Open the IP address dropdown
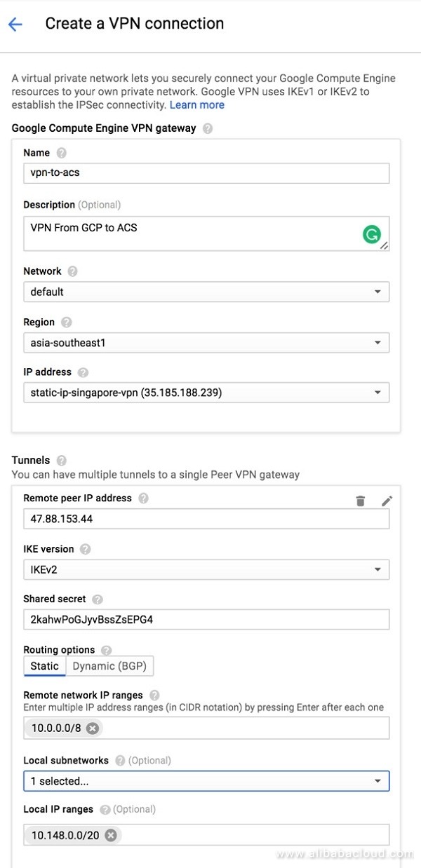Image resolution: width=421 pixels, height=868 pixels. pyautogui.click(x=206, y=393)
